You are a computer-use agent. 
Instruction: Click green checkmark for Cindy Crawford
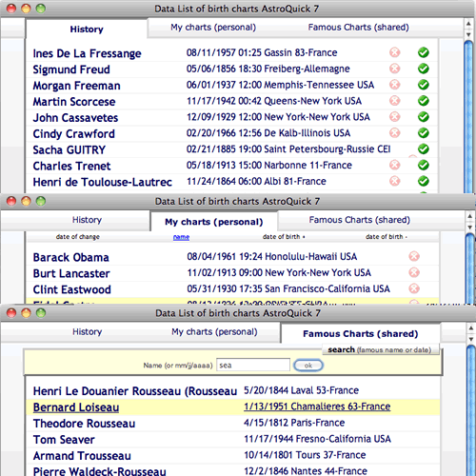424,133
